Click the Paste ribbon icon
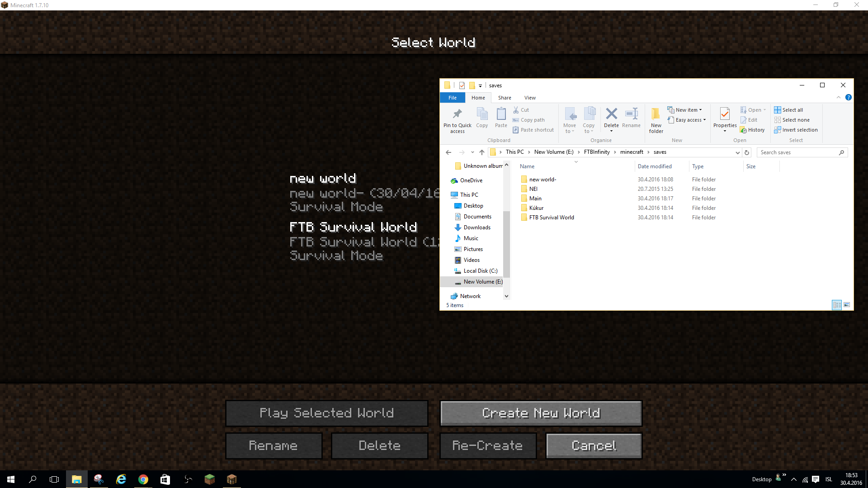The image size is (868, 488). tap(501, 114)
